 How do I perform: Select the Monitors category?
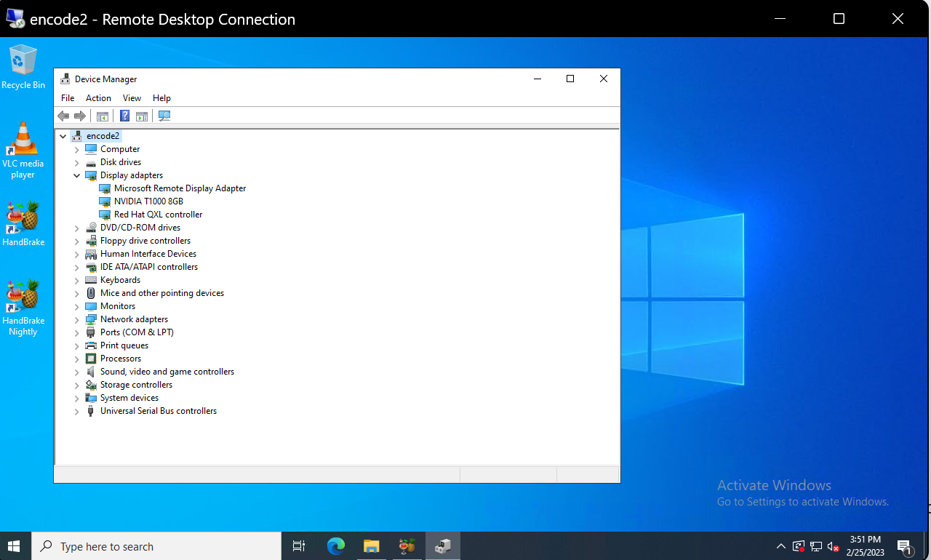point(111,306)
